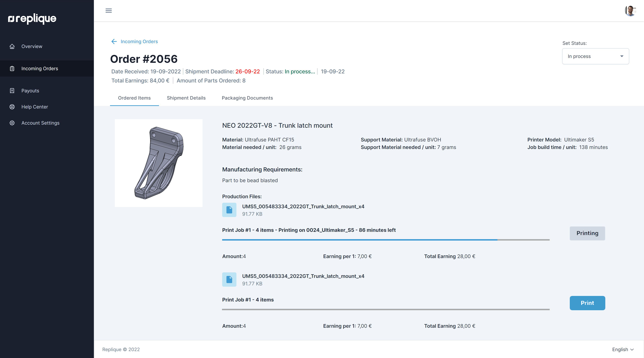This screenshot has height=358, width=644.
Task: Click the blue Print button
Action: click(587, 303)
